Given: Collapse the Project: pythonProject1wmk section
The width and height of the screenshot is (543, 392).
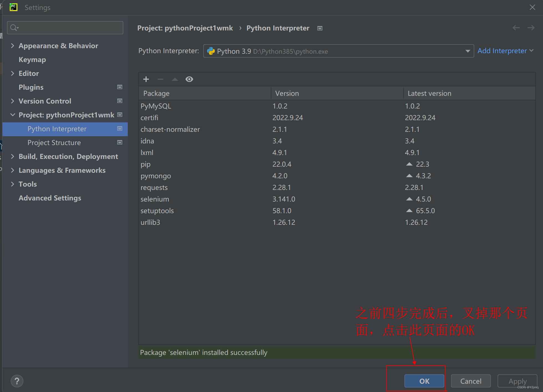Looking at the screenshot, I should [13, 115].
